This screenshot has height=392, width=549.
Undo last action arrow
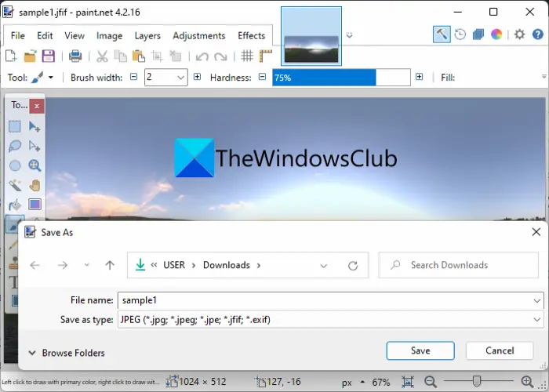pyautogui.click(x=202, y=56)
